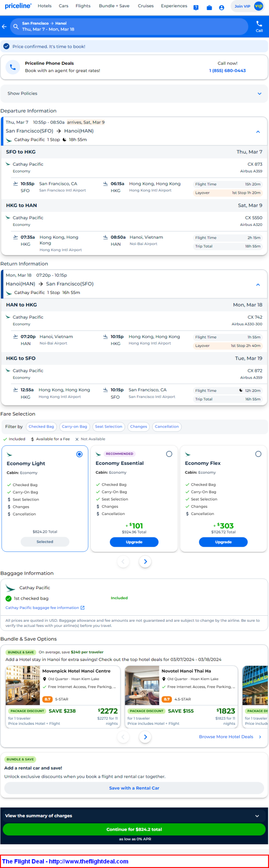Filter fares by Changes
Viewport: 269px width, 868px height.
[139, 427]
